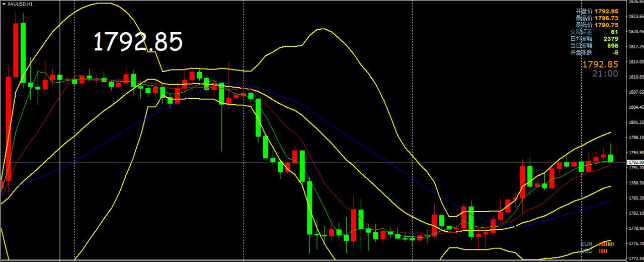Click the 1804.45 price axis label
Screen dimensions: 644x262
pyautogui.click(x=635, y=107)
